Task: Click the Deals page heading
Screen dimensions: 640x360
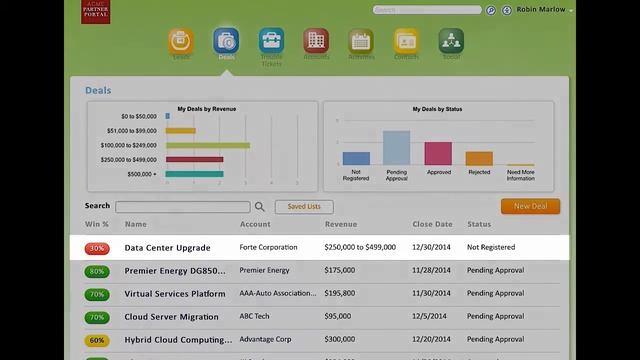Action: (x=98, y=90)
